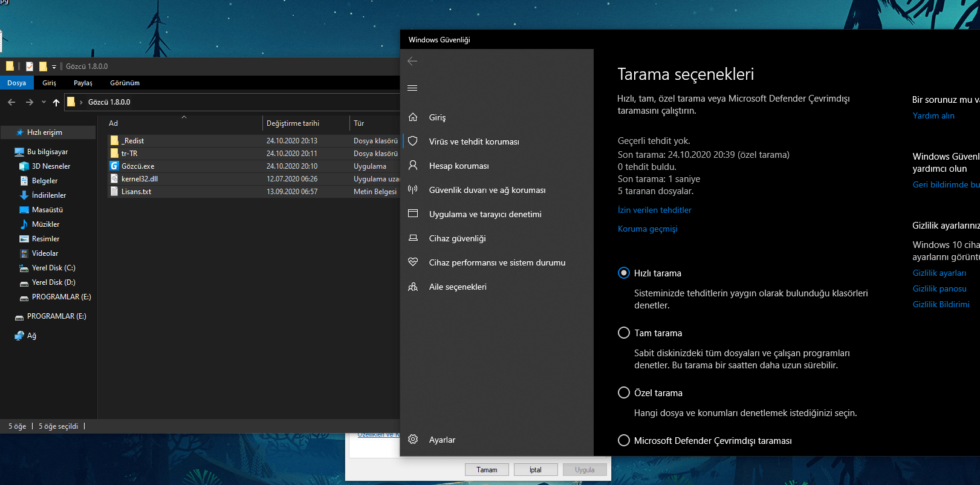980x485 pixels.
Task: Select the Tam tarama radio button
Action: pos(624,333)
